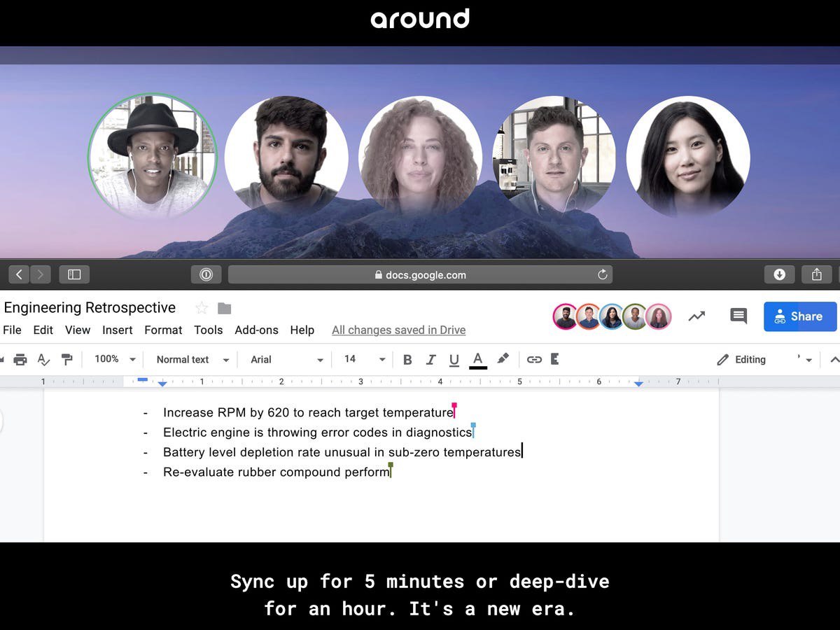The height and width of the screenshot is (630, 840).
Task: Click the 'Battery level depletion rate unusual' line
Action: (342, 452)
